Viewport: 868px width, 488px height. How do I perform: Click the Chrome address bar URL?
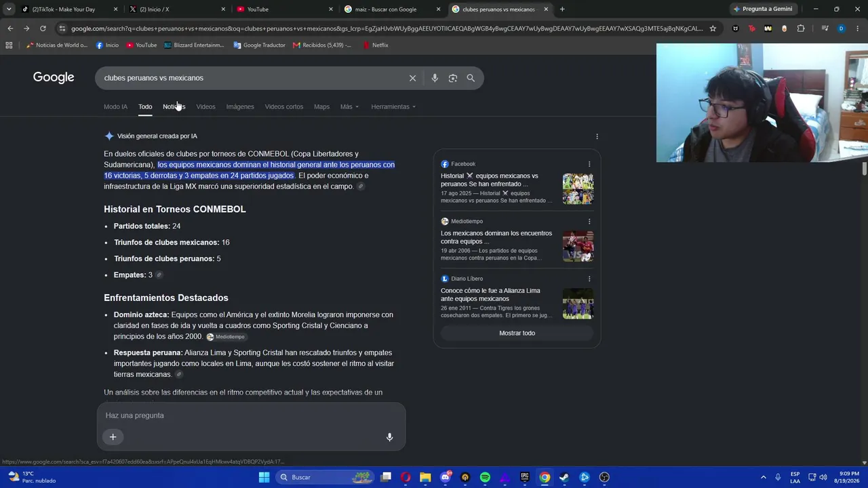click(387, 28)
